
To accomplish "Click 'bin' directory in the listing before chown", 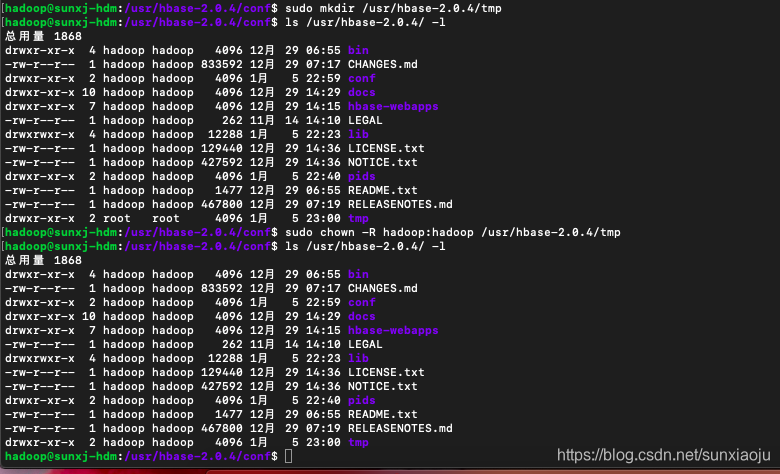I will (x=358, y=50).
